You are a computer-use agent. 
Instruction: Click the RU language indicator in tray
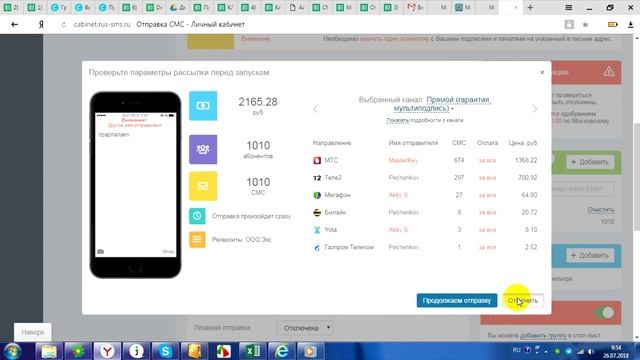click(516, 350)
